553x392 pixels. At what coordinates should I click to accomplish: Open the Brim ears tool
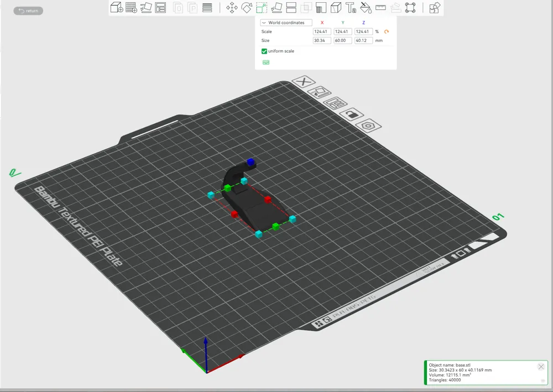pyautogui.click(x=410, y=7)
